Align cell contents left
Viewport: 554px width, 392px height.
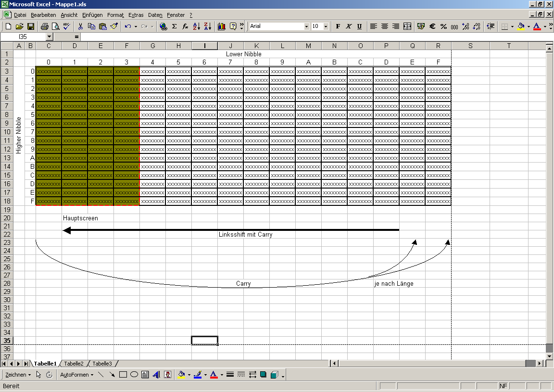pos(374,26)
